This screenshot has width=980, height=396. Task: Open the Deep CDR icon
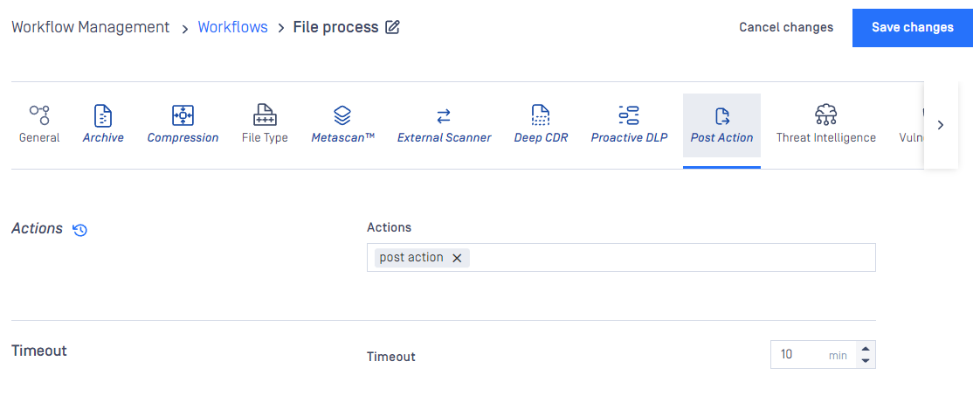click(x=541, y=115)
